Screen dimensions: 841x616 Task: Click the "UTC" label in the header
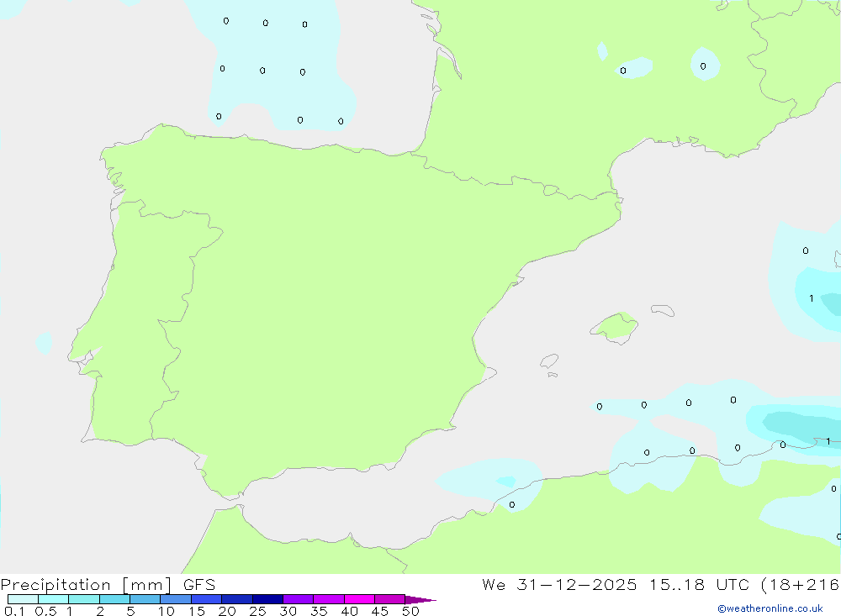click(733, 585)
